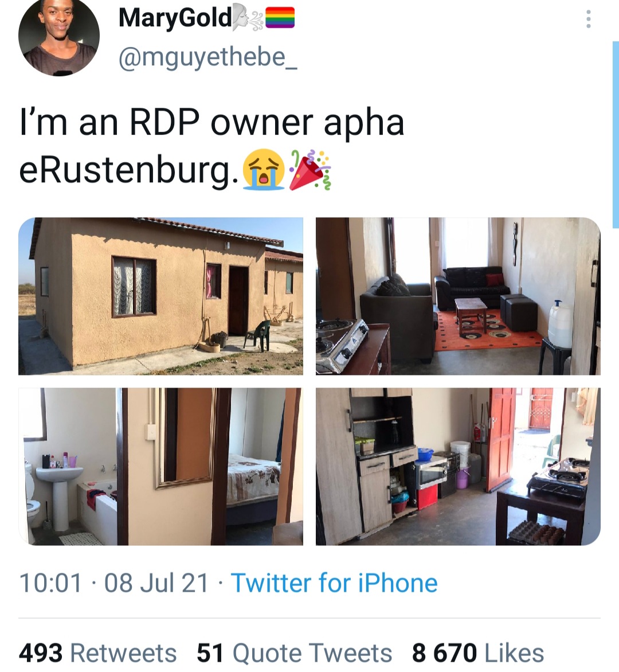Open the @mguyethebe_ handle link
Screen dimensions: 619x672
207,57
